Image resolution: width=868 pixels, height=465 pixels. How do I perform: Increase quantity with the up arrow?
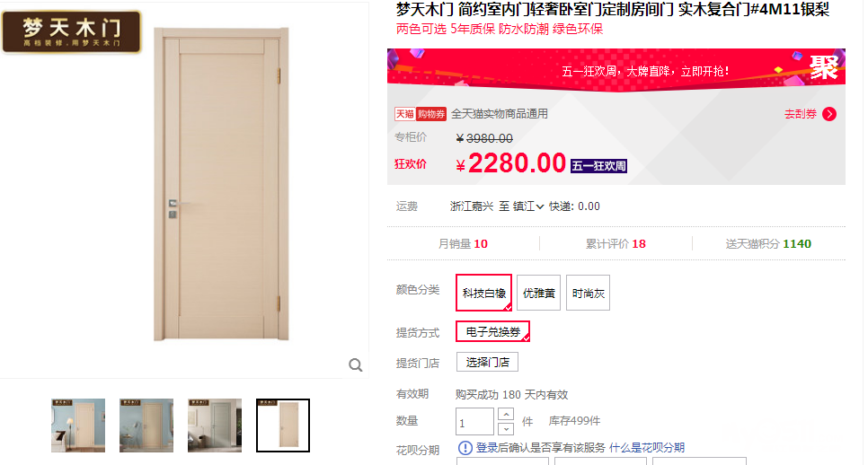pos(505,414)
